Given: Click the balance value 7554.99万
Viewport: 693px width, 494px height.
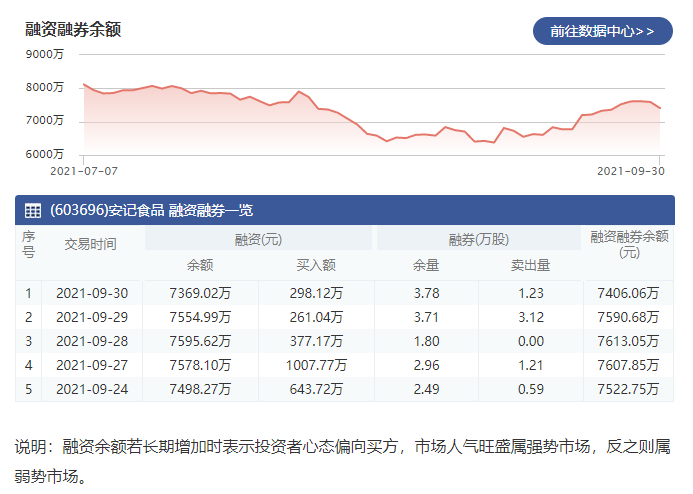Looking at the screenshot, I should 200,317.
